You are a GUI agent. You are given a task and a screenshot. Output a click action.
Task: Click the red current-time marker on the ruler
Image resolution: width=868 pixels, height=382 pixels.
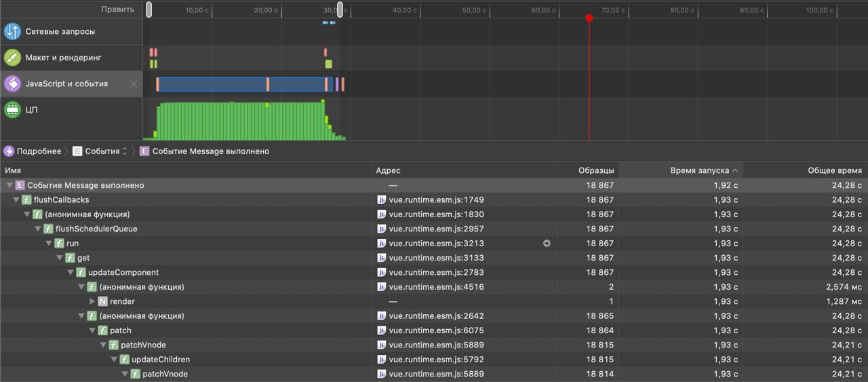click(x=589, y=18)
